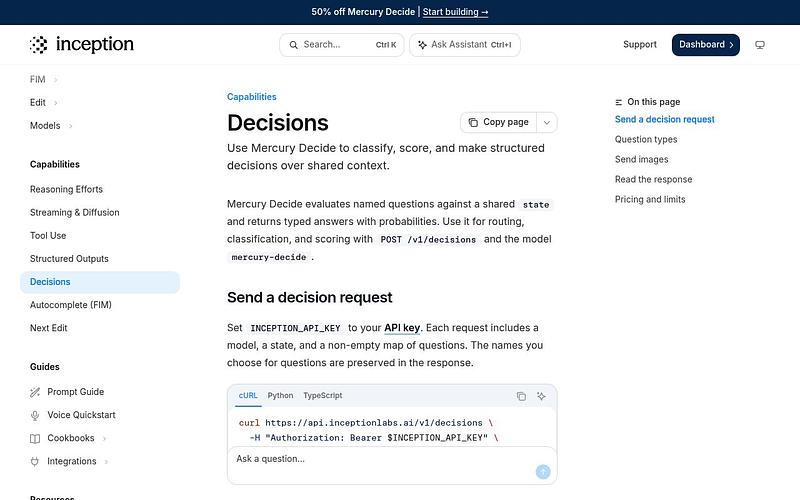800x500 pixels.
Task: Click the search magnifier icon
Action: tap(293, 45)
